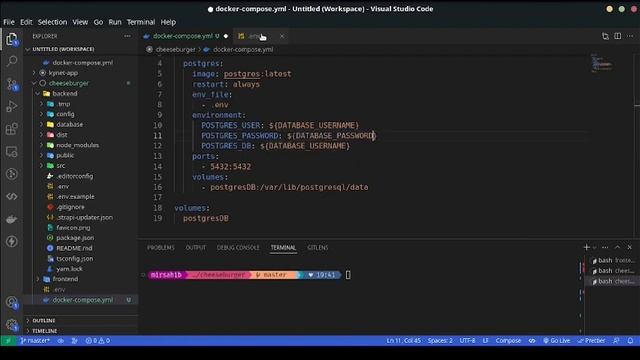This screenshot has height=360, width=640.
Task: Open the new terminal launch profile dropdown
Action: tap(595, 247)
